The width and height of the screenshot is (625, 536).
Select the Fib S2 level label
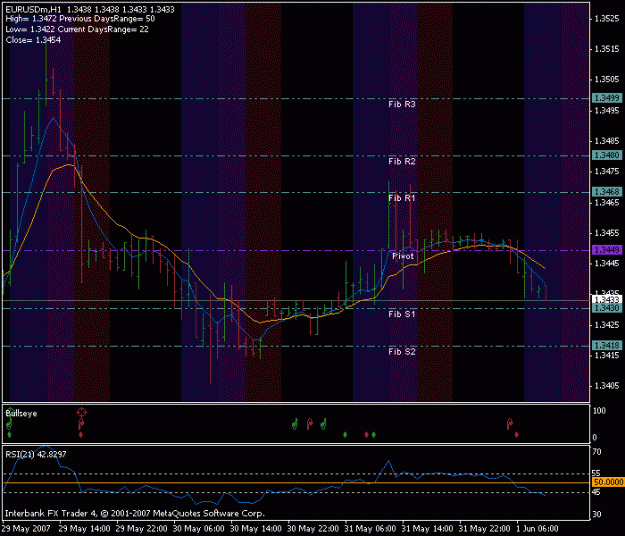coord(402,352)
